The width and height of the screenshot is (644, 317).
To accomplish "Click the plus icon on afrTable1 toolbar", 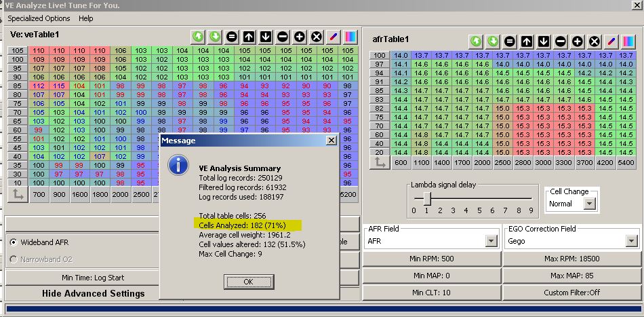I will (578, 41).
